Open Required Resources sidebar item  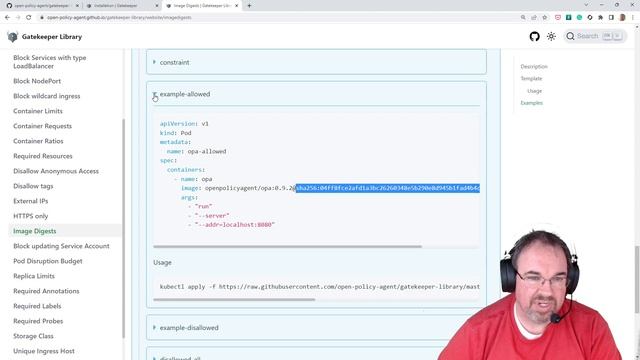[42, 156]
